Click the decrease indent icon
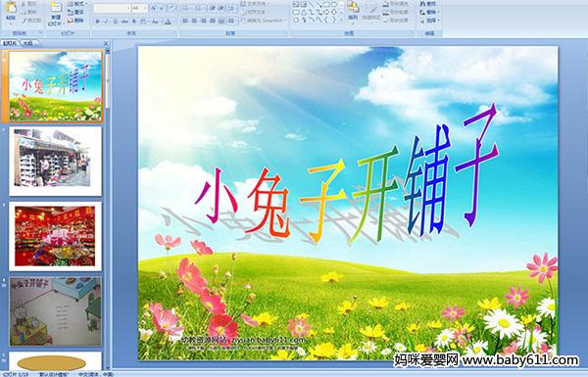The image size is (588, 377). pyautogui.click(x=213, y=8)
